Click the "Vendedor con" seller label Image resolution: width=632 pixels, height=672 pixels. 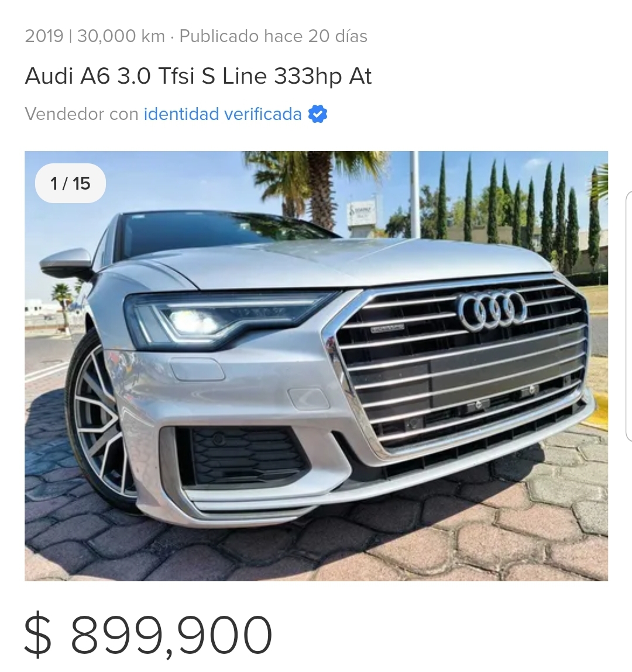pyautogui.click(x=81, y=114)
